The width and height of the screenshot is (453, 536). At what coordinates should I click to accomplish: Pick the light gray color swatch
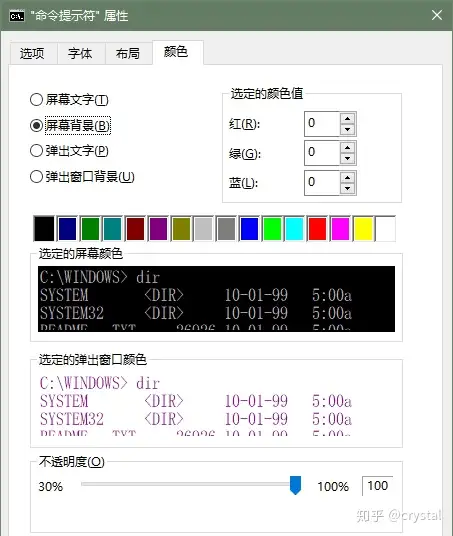[x=203, y=228]
